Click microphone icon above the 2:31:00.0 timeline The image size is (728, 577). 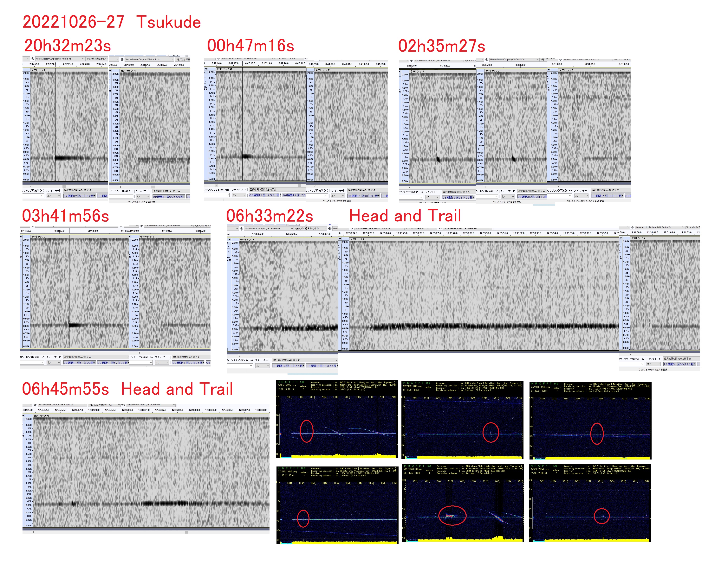click(122, 59)
